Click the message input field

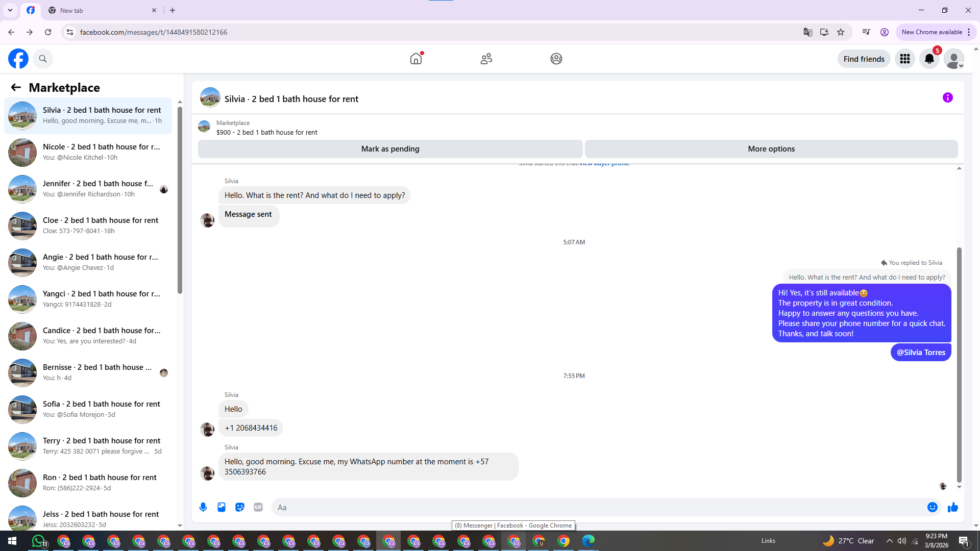tap(597, 507)
